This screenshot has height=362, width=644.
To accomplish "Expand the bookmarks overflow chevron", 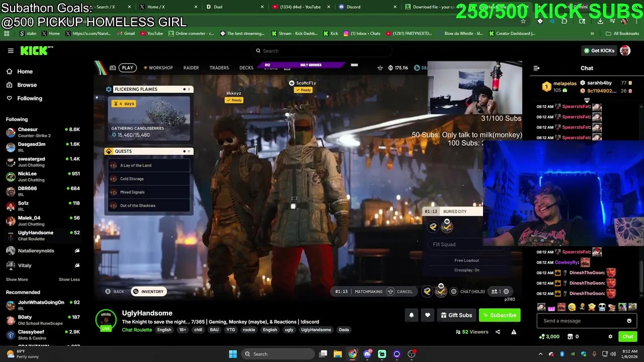I will (x=592, y=34).
